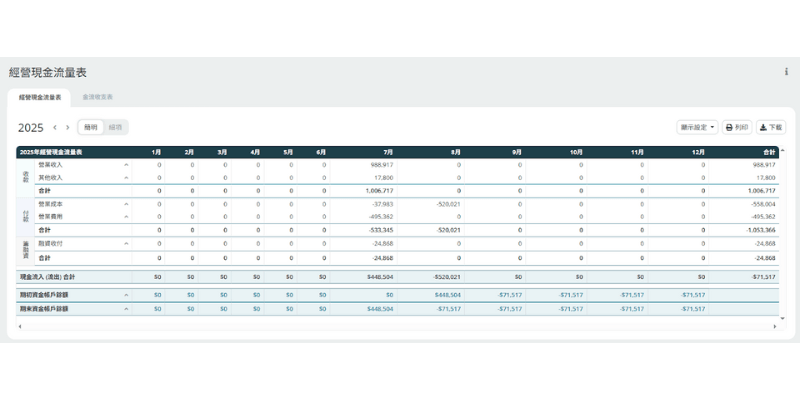Go to next year with right arrow
The image size is (800, 400).
pos(68,128)
